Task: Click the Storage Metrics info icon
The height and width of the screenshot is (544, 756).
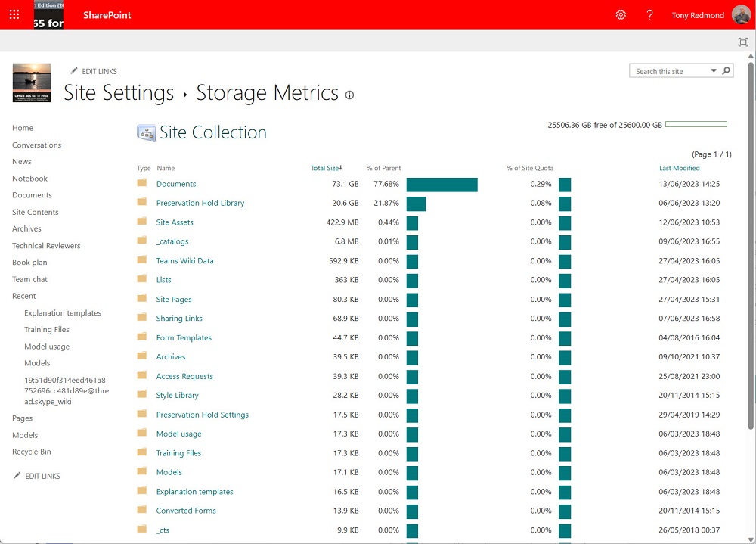Action: (x=349, y=95)
